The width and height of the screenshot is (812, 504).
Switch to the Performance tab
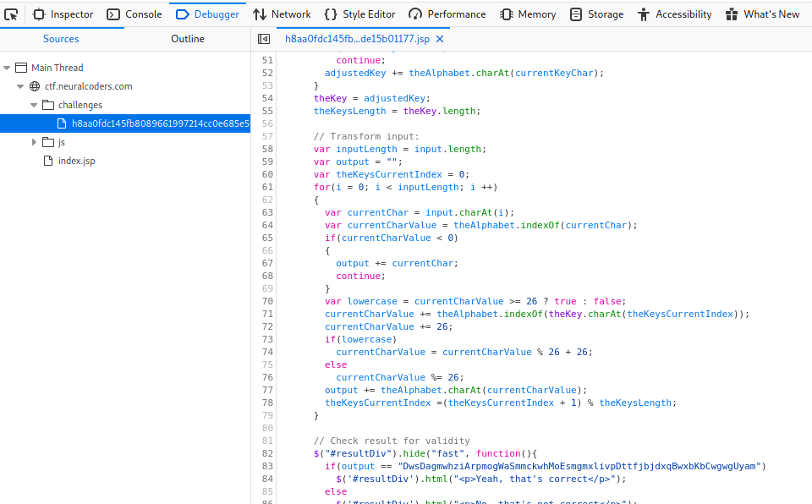(x=447, y=14)
